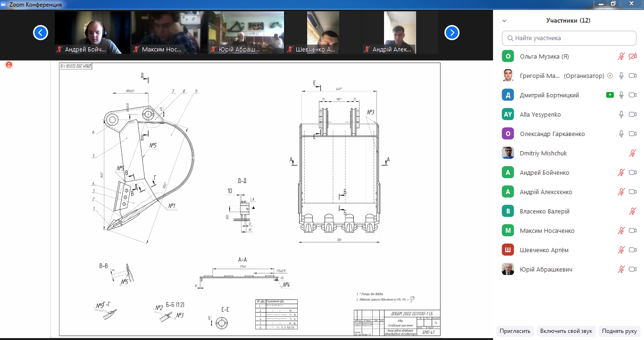Image resolution: width=644 pixels, height=340 pixels.
Task: Show next video thumbnails with right arrow
Action: 452,33
